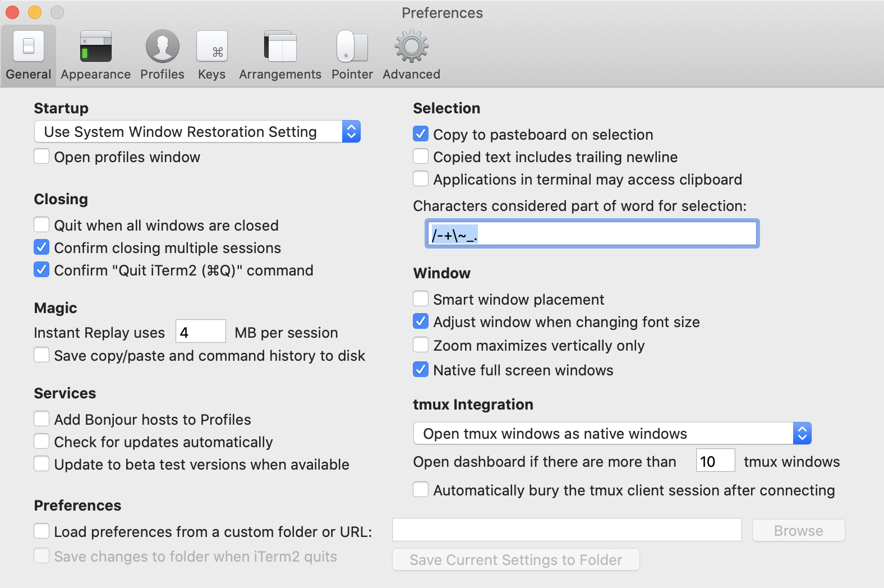Screen dimensions: 884x588
Task: Enable Update to beta test versions
Action: 42,463
